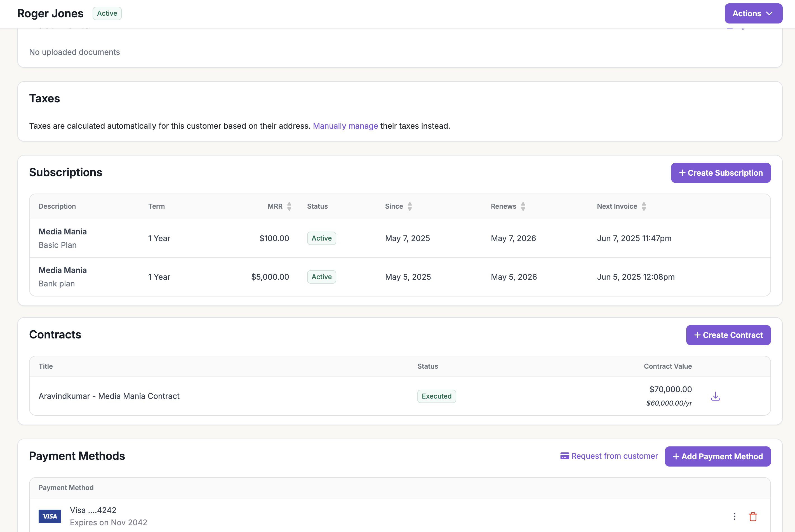
Task: Click the Active badge beside Roger Jones
Action: (107, 13)
